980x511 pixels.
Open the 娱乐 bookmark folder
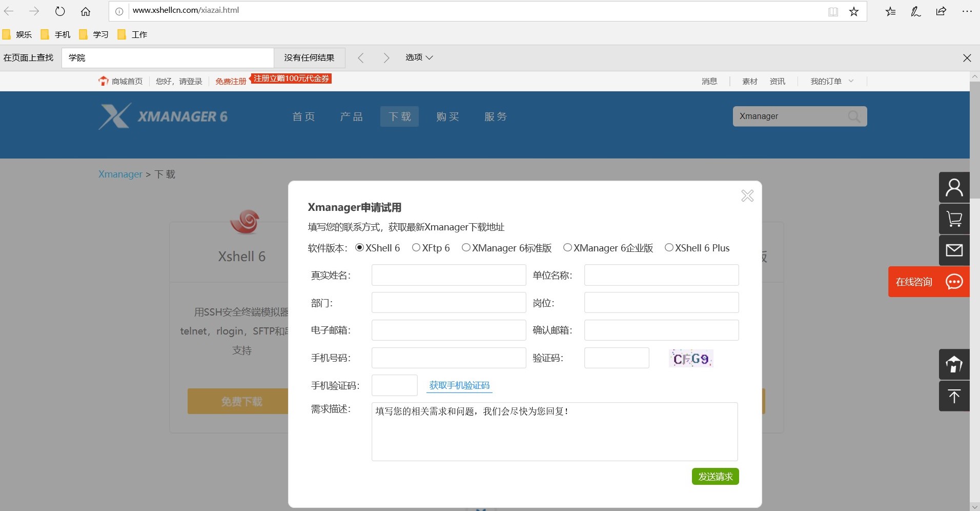click(x=17, y=34)
